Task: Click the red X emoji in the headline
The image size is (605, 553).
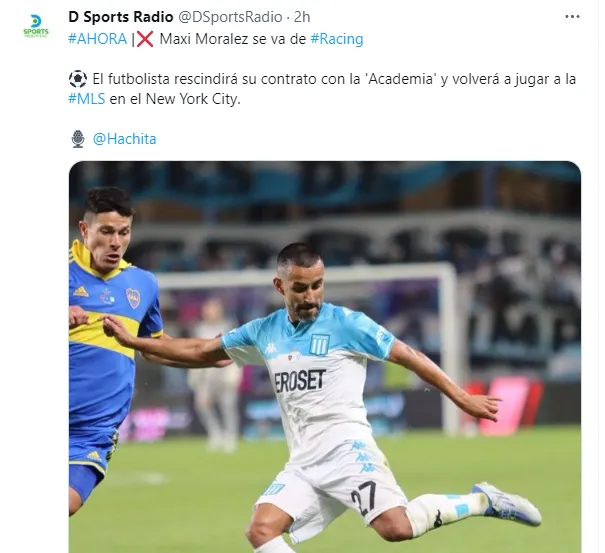Action: 145,39
